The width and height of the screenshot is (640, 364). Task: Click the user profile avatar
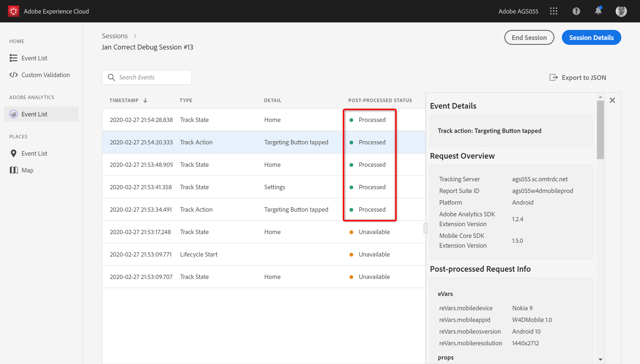click(x=621, y=11)
